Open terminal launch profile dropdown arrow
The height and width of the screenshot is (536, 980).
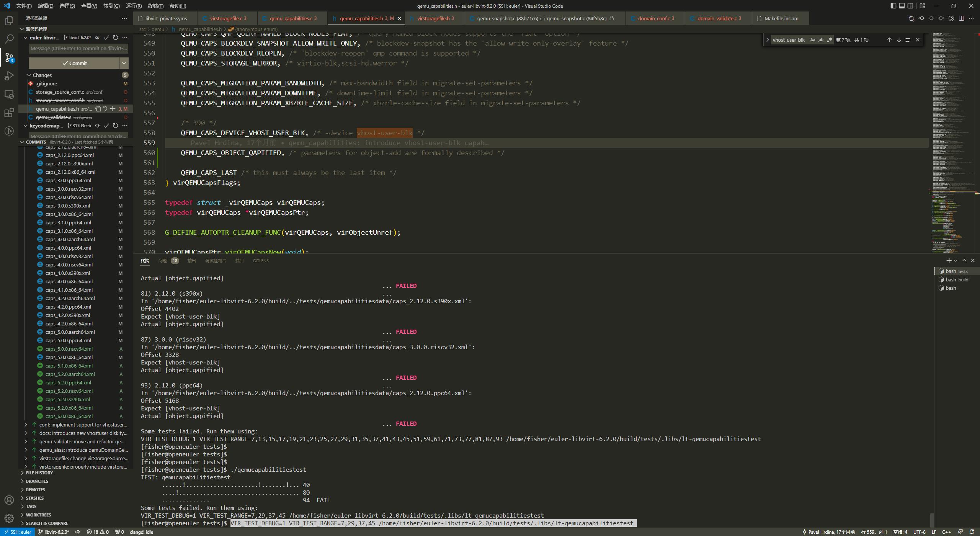point(955,260)
